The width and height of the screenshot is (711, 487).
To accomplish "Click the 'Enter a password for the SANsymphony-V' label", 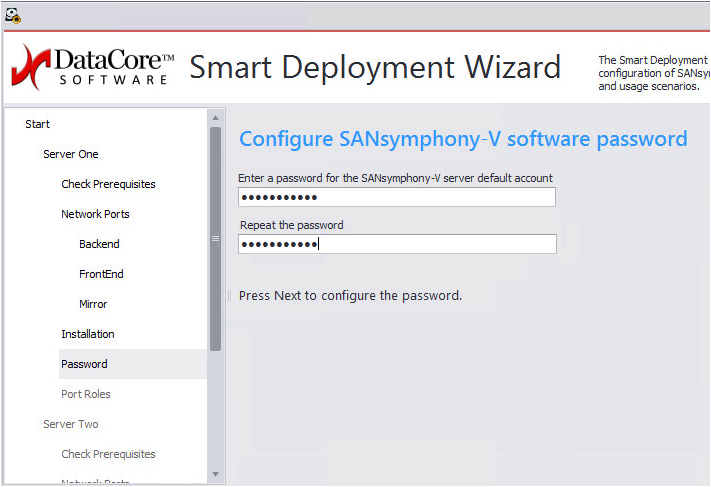I will pos(395,178).
